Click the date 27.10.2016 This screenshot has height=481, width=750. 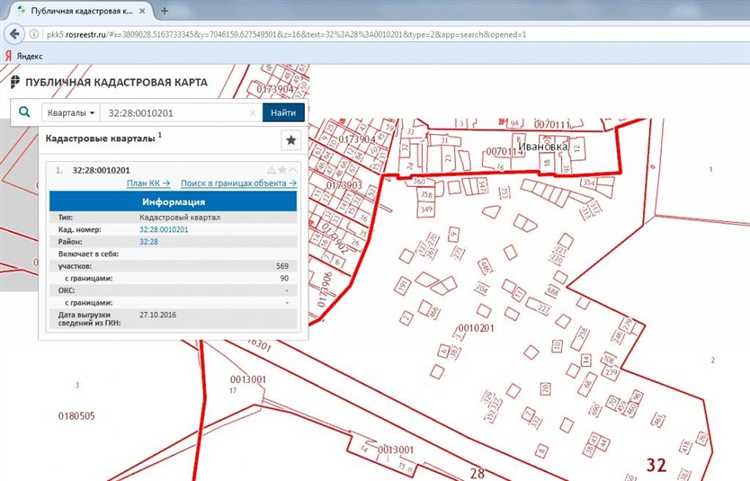[x=158, y=315]
